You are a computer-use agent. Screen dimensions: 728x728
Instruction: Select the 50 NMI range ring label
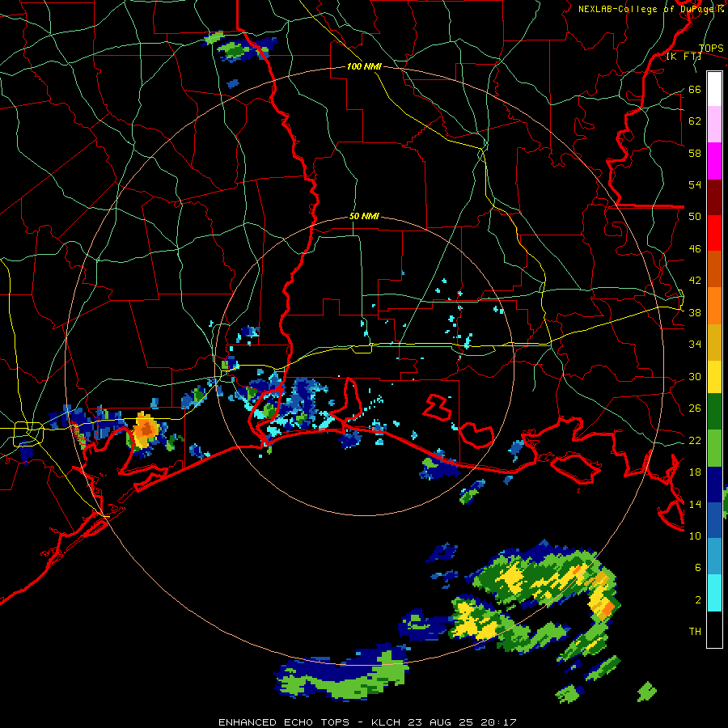364,216
